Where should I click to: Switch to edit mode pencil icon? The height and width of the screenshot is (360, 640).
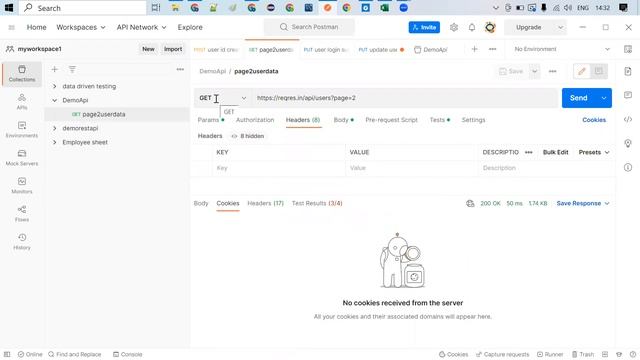tap(582, 71)
